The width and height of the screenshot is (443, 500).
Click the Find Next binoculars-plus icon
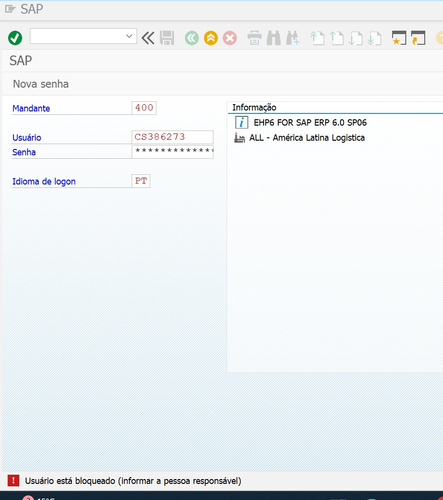coord(293,38)
